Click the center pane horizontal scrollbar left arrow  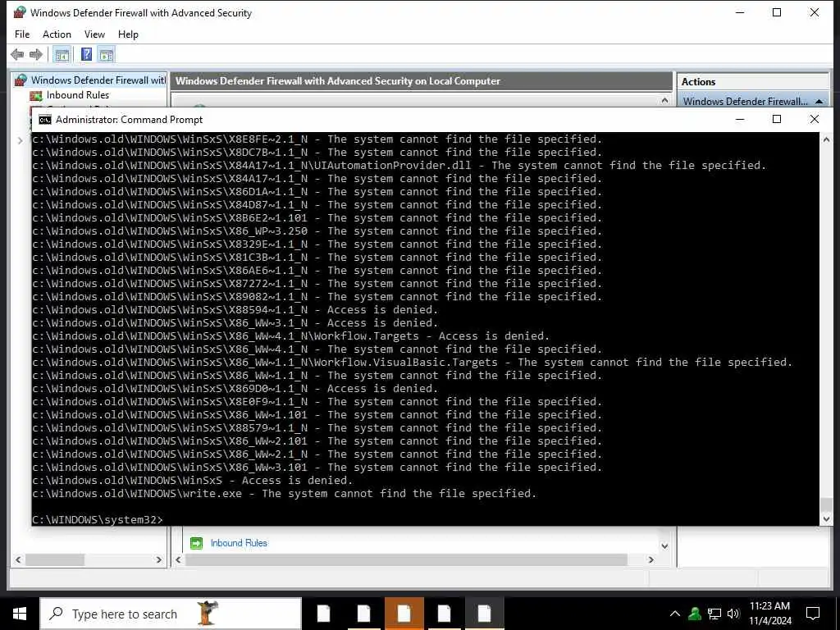tap(178, 559)
